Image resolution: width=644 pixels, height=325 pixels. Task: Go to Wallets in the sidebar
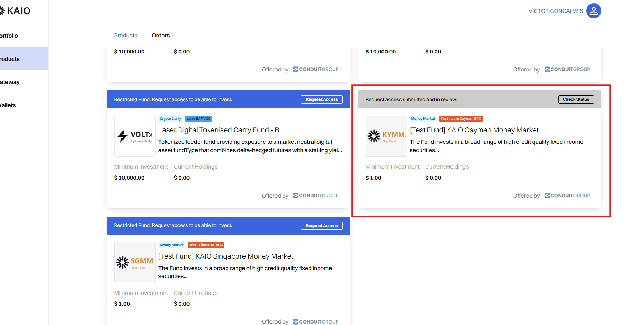(8, 105)
